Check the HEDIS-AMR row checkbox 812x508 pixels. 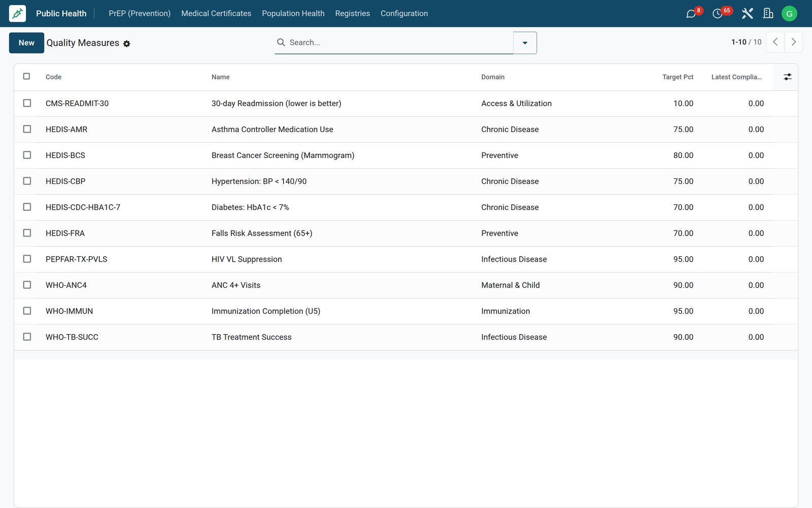27,129
